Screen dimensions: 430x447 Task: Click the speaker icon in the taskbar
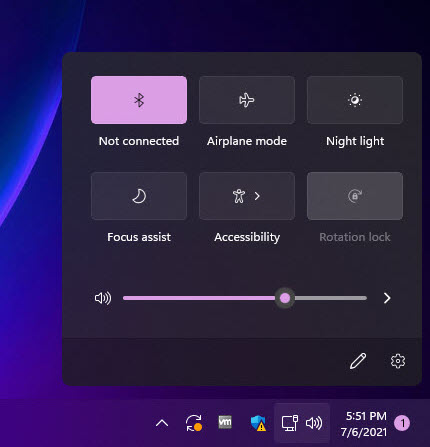[x=314, y=423]
